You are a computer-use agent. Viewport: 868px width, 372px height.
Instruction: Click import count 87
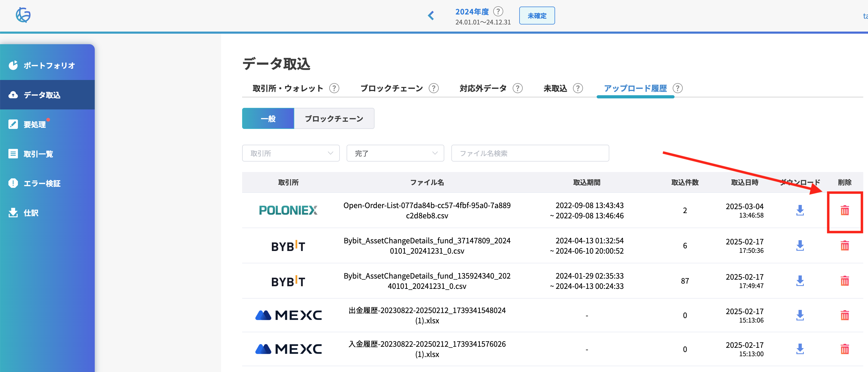point(685,281)
